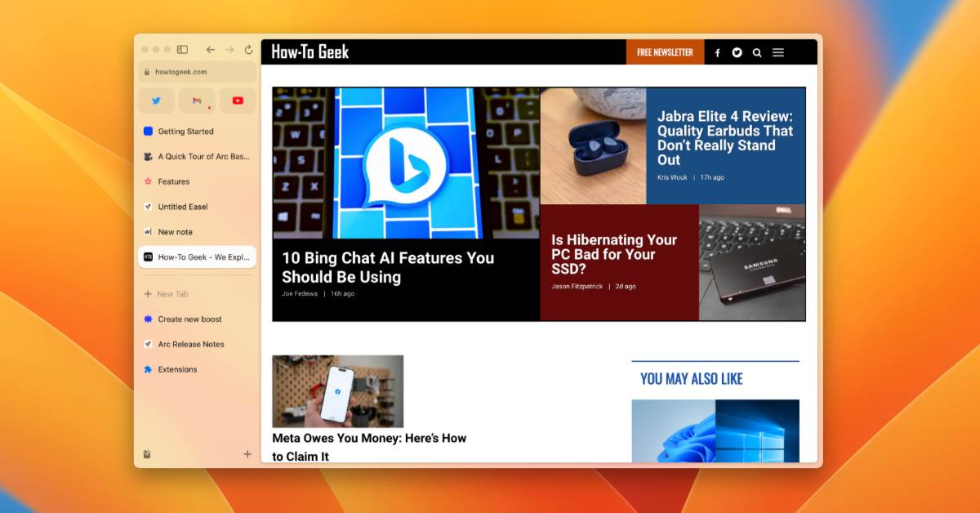Expand the hamburger menu in header
Screen dimensions: 980x513
click(x=778, y=52)
